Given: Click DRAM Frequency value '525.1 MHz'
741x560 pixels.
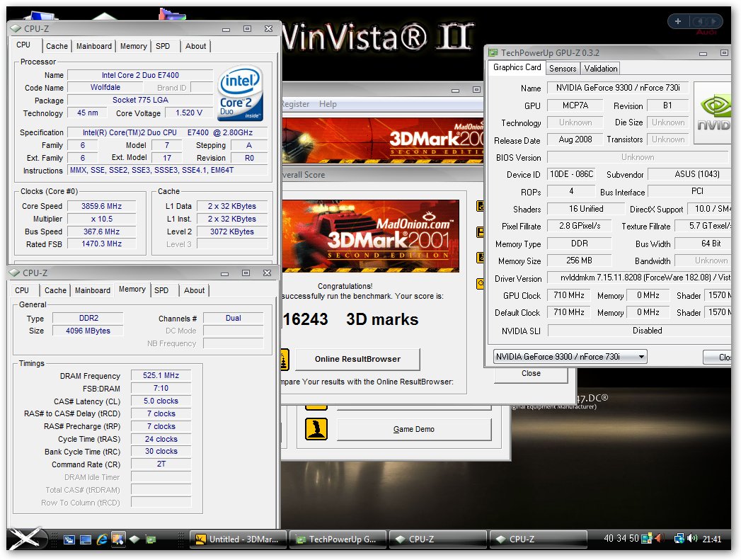Looking at the screenshot, I should (x=161, y=375).
